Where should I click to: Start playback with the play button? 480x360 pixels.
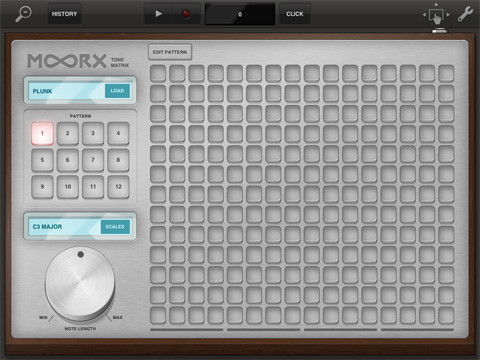click(x=158, y=14)
